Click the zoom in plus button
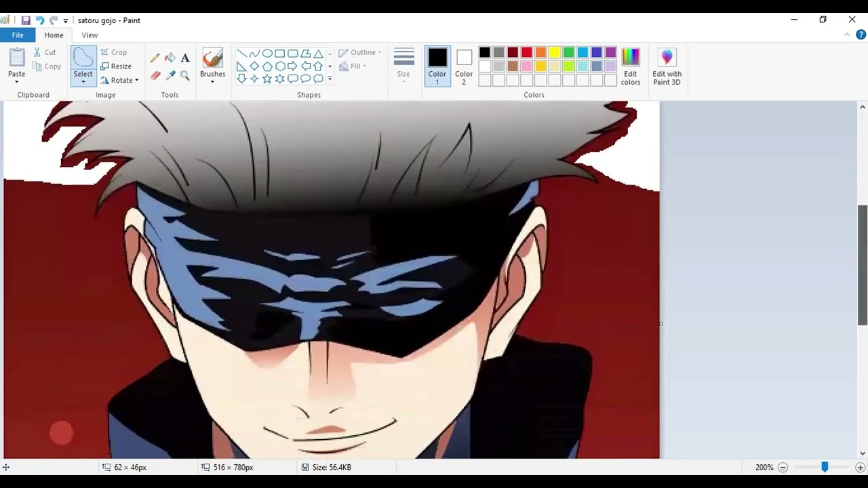868x488 pixels. [x=860, y=468]
